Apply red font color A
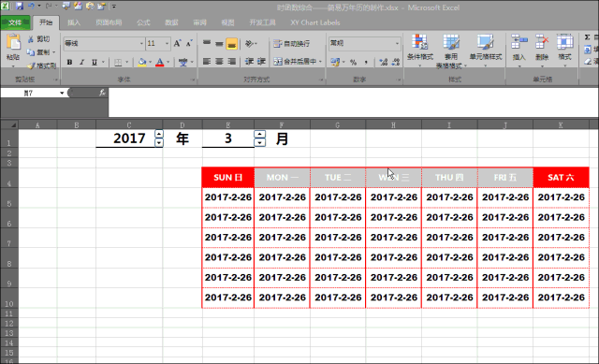The image size is (599, 364). (160, 62)
